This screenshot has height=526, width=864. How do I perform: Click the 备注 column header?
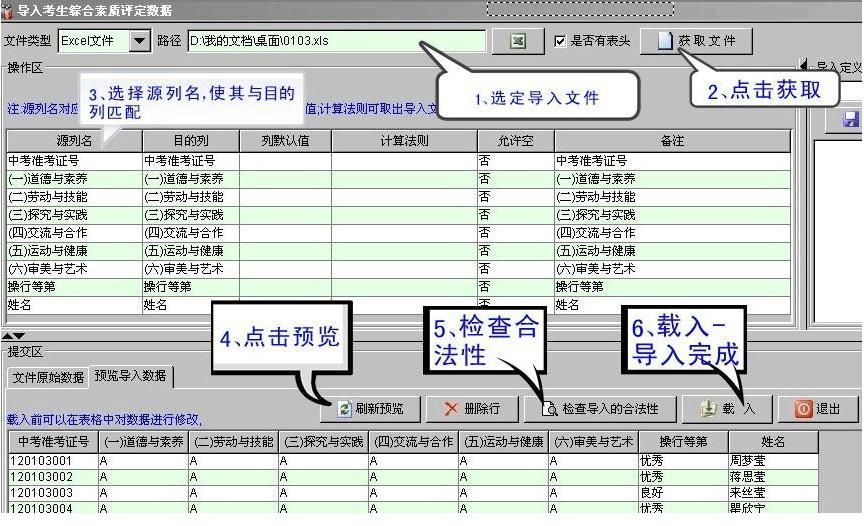pyautogui.click(x=672, y=141)
